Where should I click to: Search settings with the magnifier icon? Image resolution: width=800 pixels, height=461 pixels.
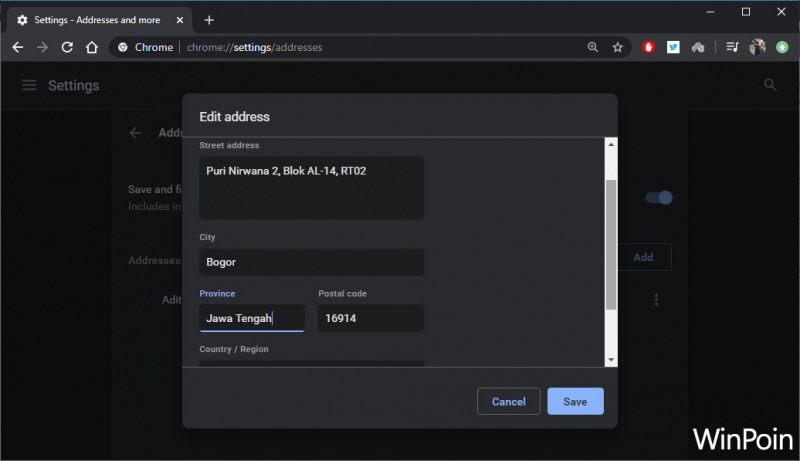click(770, 86)
